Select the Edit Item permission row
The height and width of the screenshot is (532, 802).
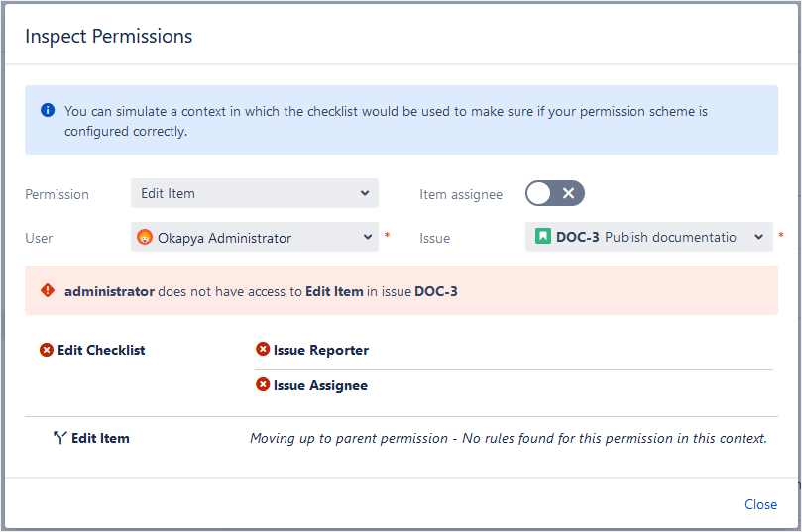point(100,438)
